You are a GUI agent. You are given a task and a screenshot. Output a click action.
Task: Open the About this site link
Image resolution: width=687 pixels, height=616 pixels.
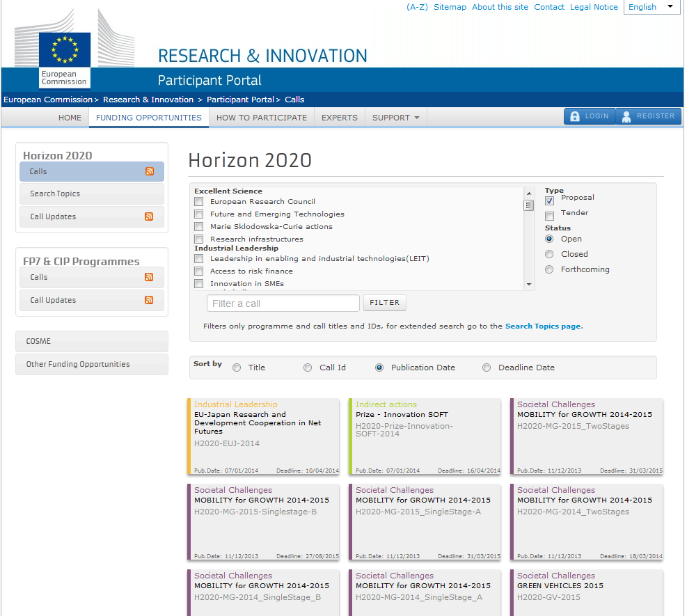pyautogui.click(x=500, y=7)
